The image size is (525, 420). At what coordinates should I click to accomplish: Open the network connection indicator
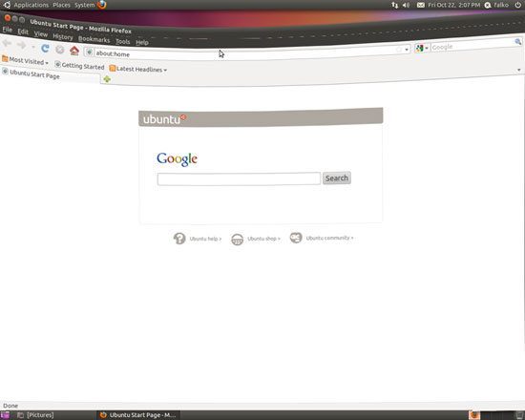pyautogui.click(x=395, y=5)
